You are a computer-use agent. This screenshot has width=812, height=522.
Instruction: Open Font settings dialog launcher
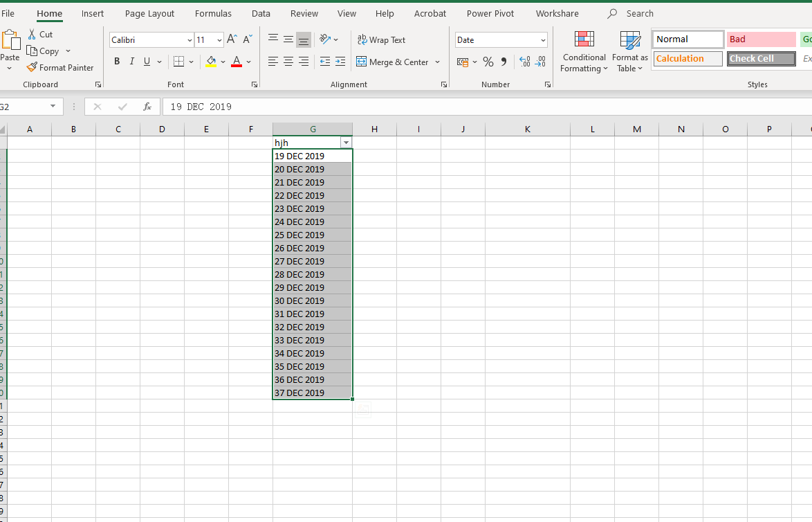coord(255,84)
